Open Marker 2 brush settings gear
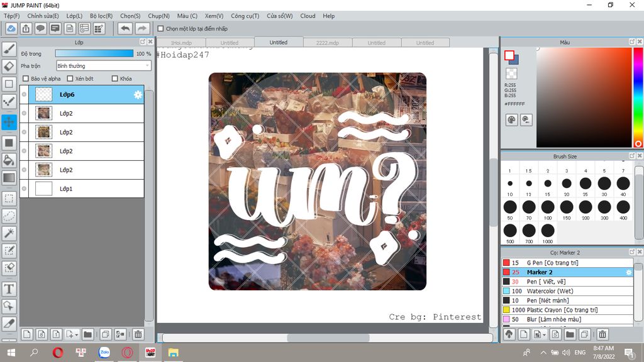Screen dimensions: 644x362 pyautogui.click(x=628, y=273)
